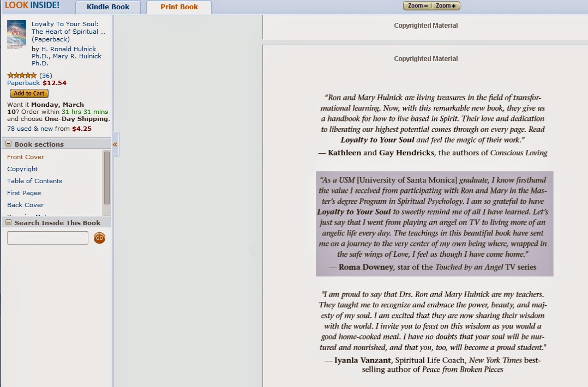Click the Iyanla Vanzant attribution line
The image size is (588, 387).
pyautogui.click(x=433, y=365)
